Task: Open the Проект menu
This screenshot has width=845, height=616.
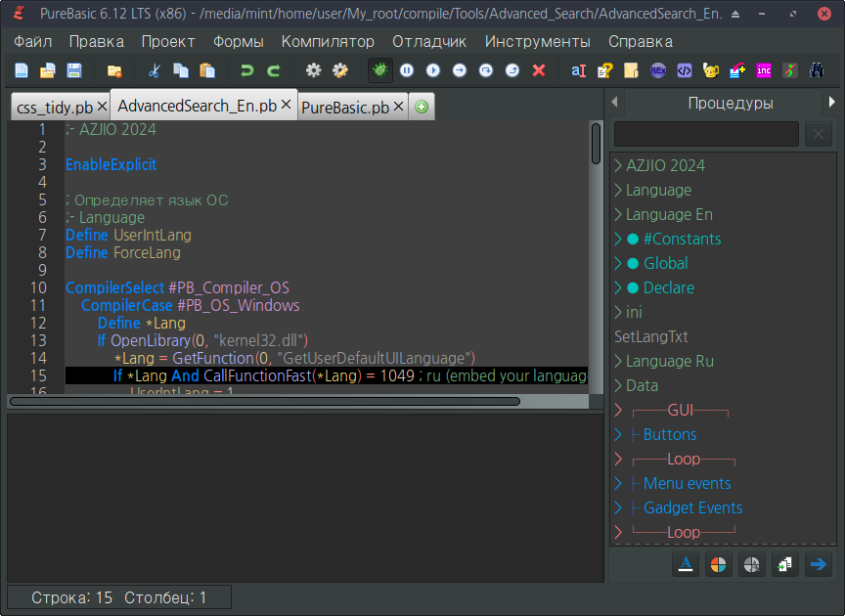Action: point(168,41)
